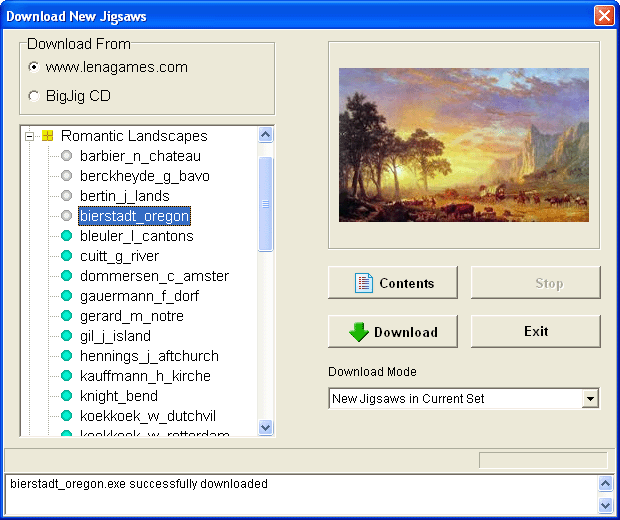Select kauffmann_h_kirche jigsaw name
Viewport: 620px width, 520px height.
tap(145, 376)
